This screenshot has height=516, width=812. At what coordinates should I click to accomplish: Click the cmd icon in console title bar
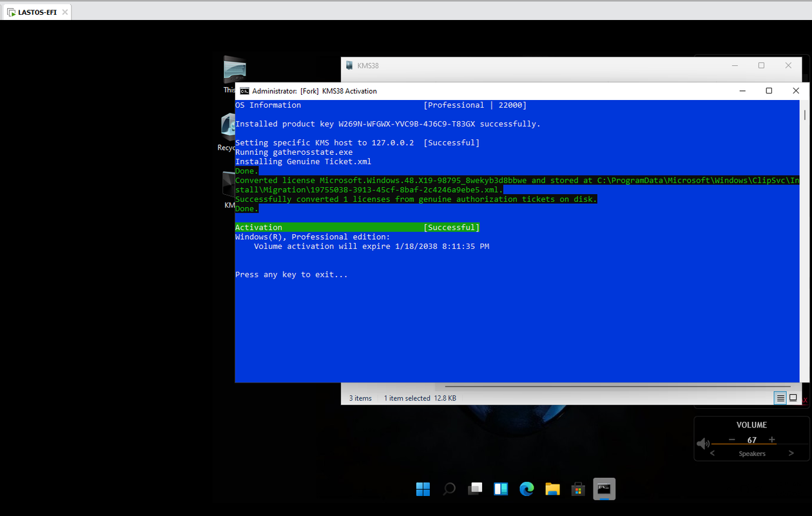click(x=244, y=91)
